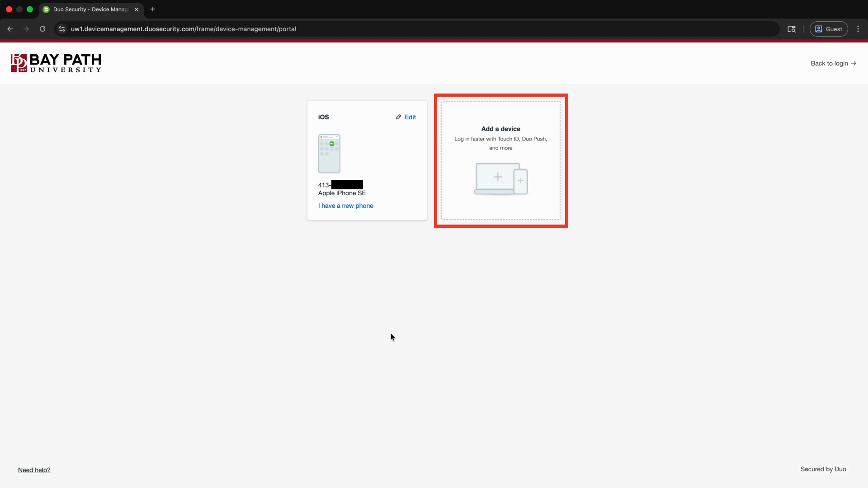Viewport: 868px width, 488px height.
Task: Click the Bay Path University logo
Action: [56, 63]
